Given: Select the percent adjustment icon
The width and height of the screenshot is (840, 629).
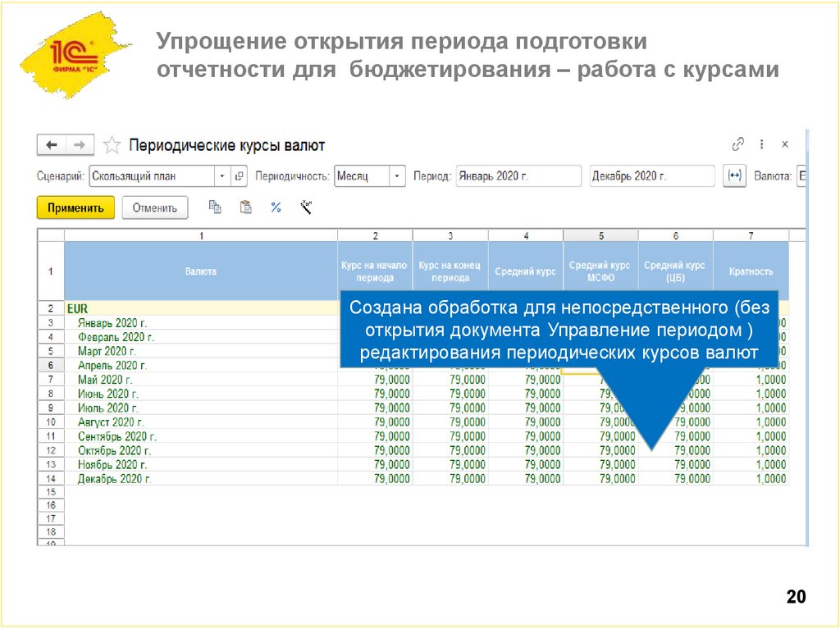Looking at the screenshot, I should tap(275, 207).
